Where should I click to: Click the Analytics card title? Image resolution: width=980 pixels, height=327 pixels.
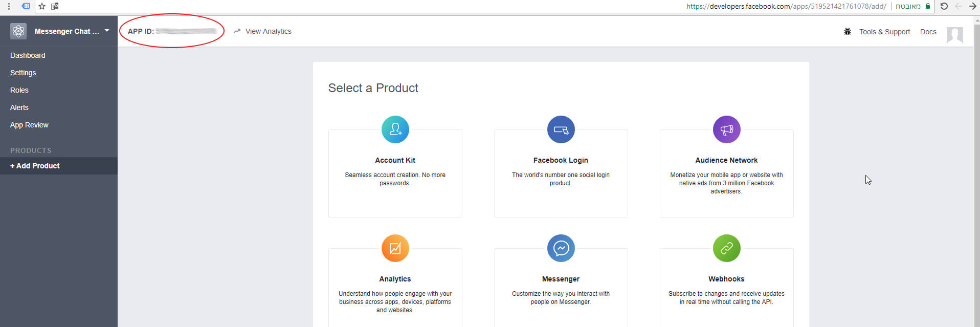(x=395, y=279)
